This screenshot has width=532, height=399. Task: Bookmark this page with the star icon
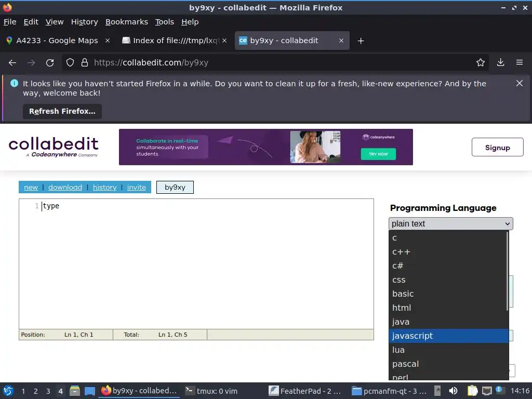coord(480,62)
